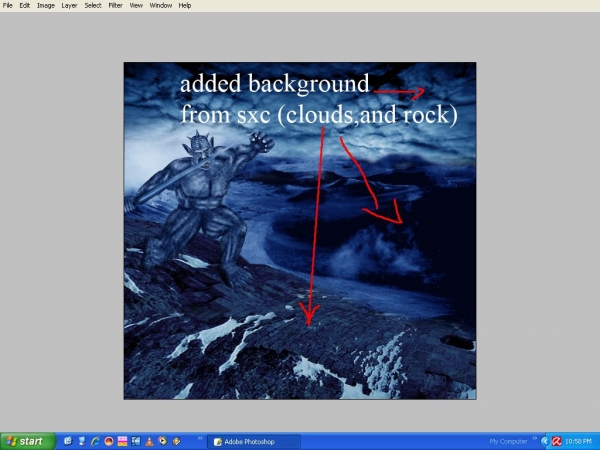The width and height of the screenshot is (600, 450).
Task: Show hidden system tray icons arrow
Action: tap(545, 442)
